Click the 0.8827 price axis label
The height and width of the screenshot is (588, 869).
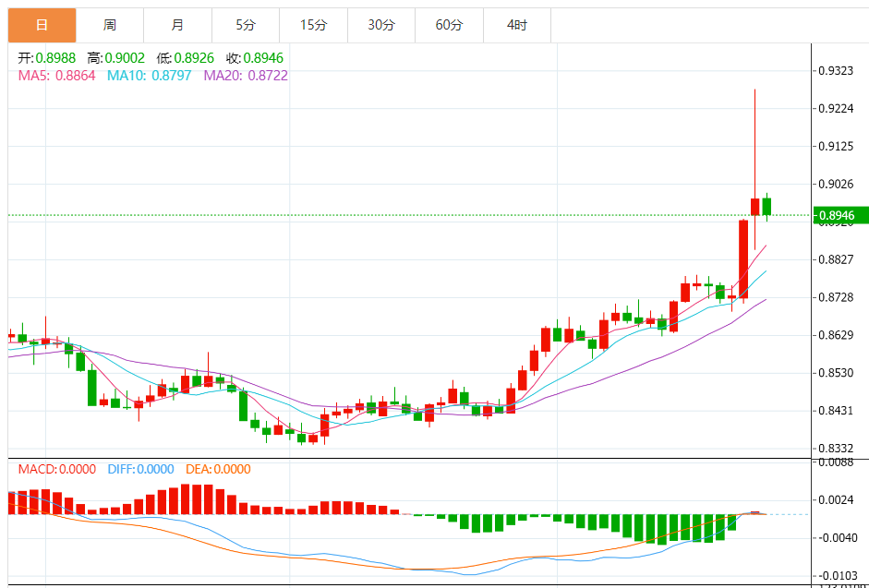(x=837, y=259)
